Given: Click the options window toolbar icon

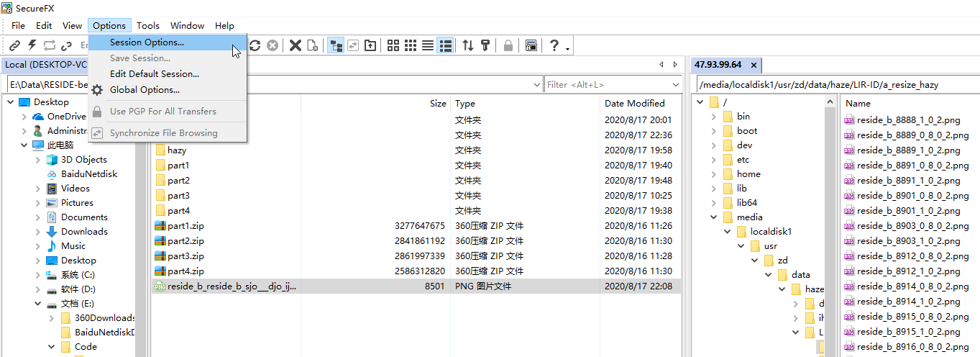Looking at the screenshot, I should [x=531, y=45].
